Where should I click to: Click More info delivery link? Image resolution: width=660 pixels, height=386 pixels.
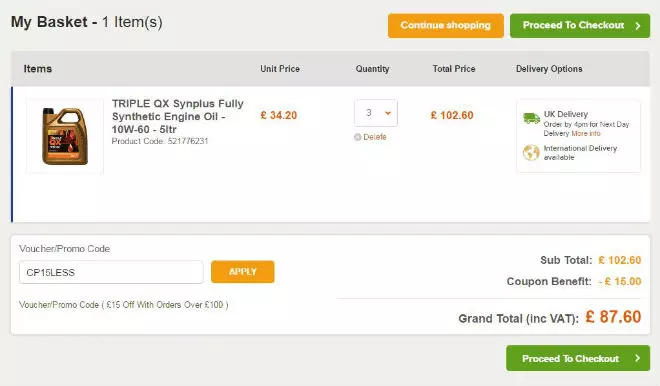pyautogui.click(x=586, y=133)
